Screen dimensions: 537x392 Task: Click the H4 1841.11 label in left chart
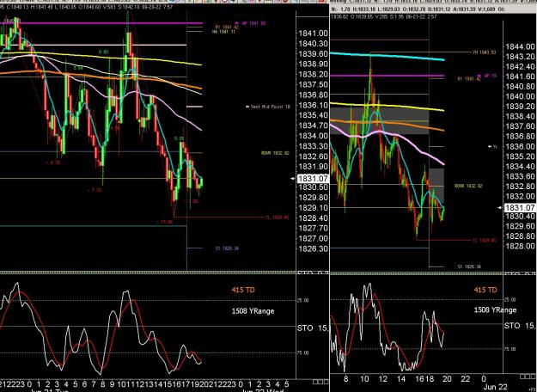click(223, 32)
